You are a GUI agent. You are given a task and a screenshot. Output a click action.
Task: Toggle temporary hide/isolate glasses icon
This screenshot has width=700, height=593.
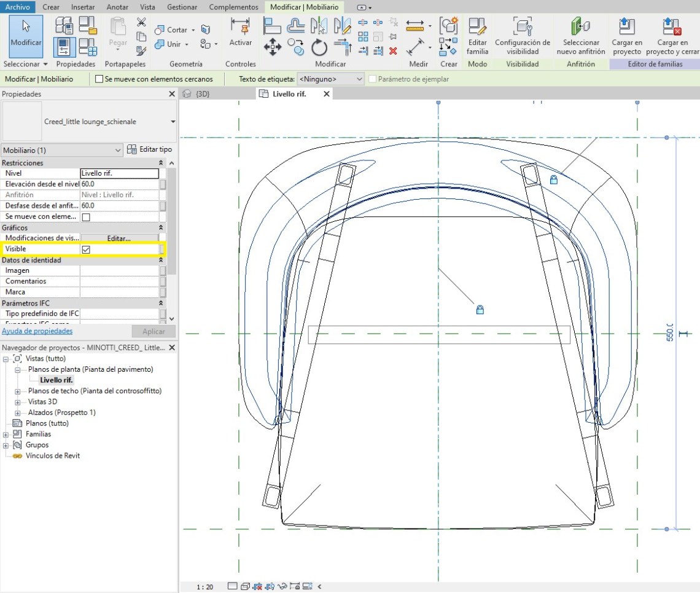[x=282, y=586]
